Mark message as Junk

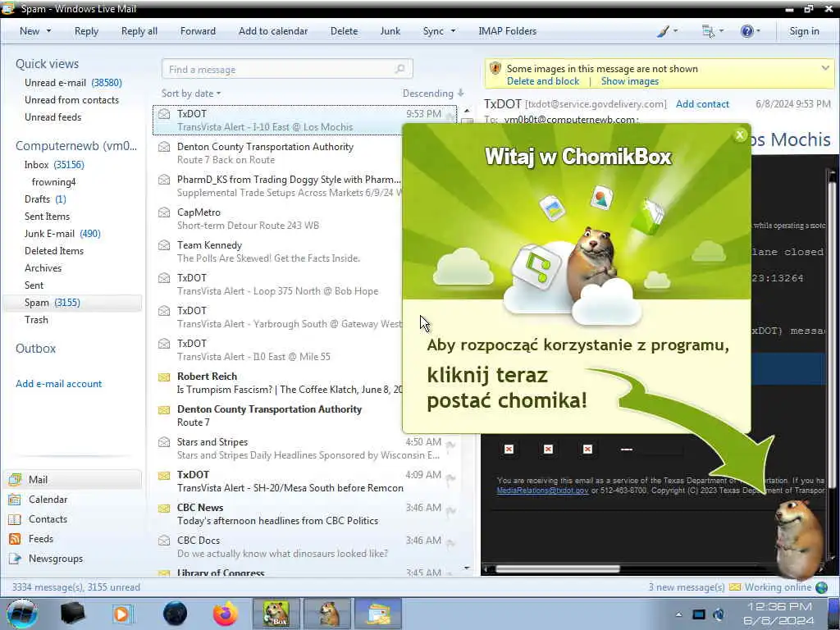pos(390,31)
